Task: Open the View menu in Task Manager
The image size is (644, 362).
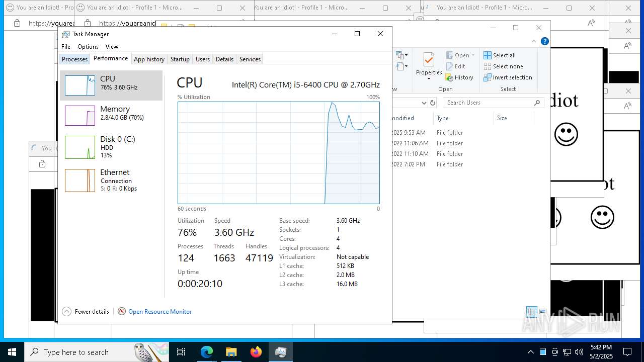Action: 112,47
